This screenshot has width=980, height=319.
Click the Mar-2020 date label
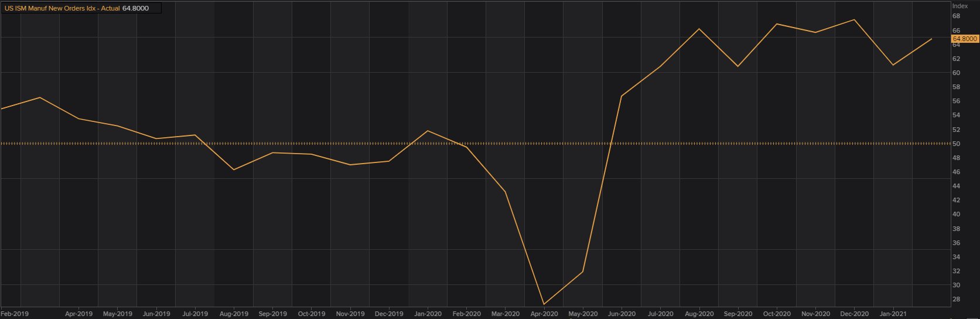pyautogui.click(x=505, y=314)
